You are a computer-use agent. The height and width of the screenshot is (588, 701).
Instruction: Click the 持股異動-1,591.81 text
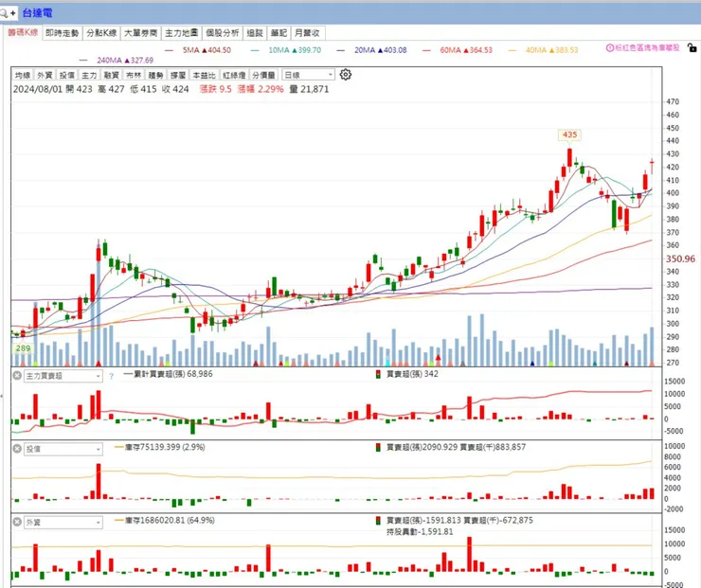[420, 532]
